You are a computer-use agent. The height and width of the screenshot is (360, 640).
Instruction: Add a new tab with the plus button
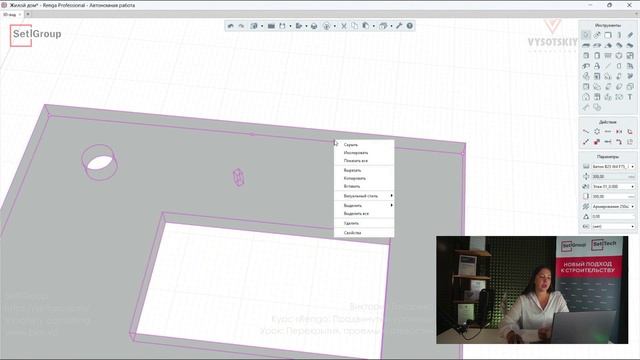[28, 14]
